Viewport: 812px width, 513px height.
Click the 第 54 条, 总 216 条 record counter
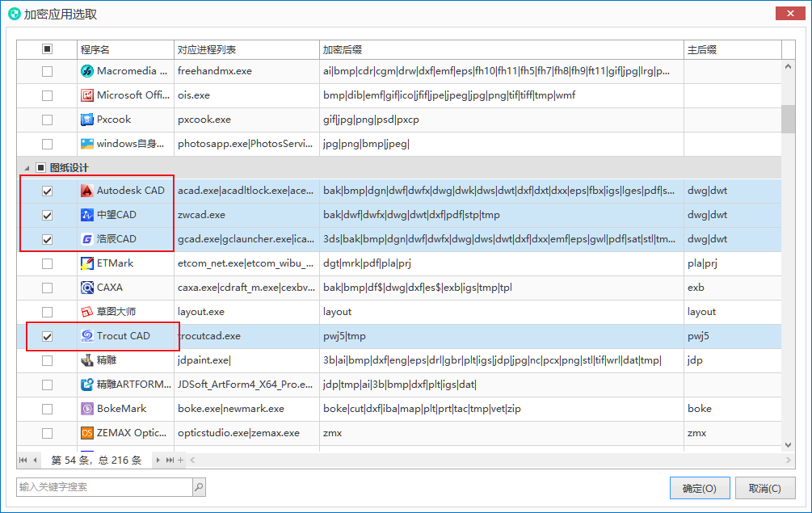96,460
